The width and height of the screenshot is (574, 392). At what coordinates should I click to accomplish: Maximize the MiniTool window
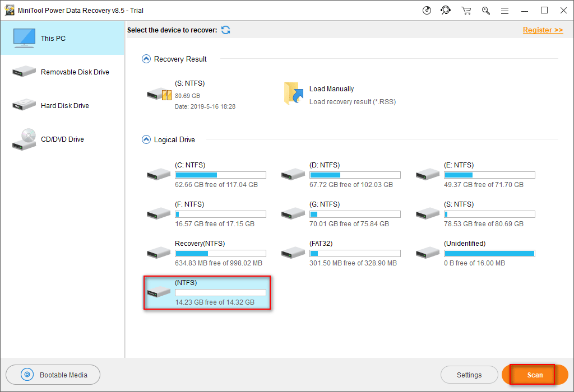pos(544,11)
